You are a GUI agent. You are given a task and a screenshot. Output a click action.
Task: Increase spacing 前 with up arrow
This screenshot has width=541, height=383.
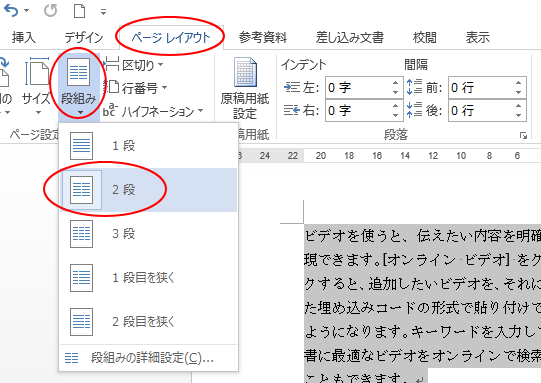(x=519, y=83)
